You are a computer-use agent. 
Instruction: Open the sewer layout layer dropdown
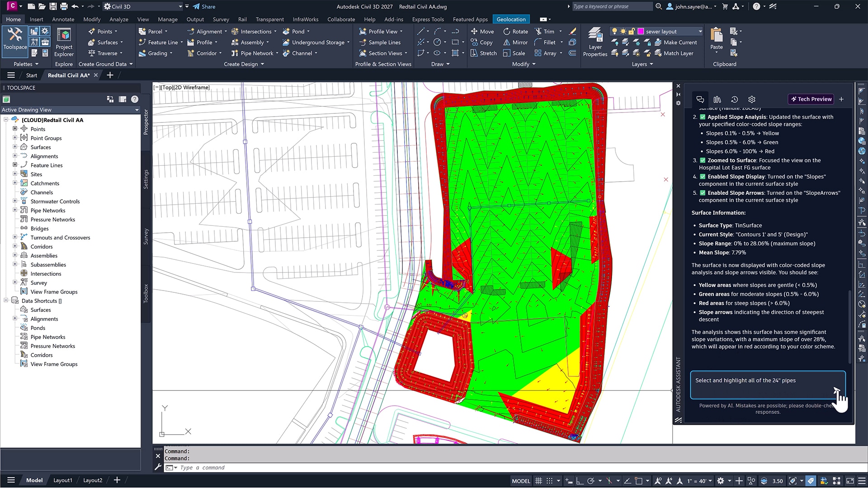(699, 31)
